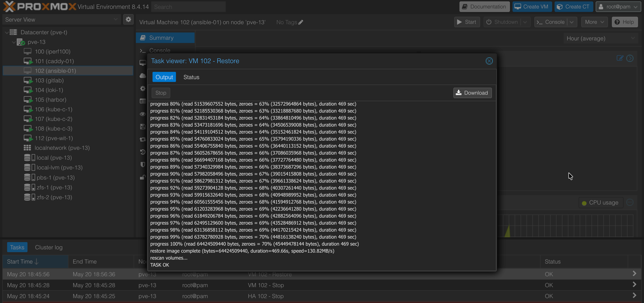Open the Task History list icon tab
This screenshot has height=303, width=644.
tap(143, 101)
